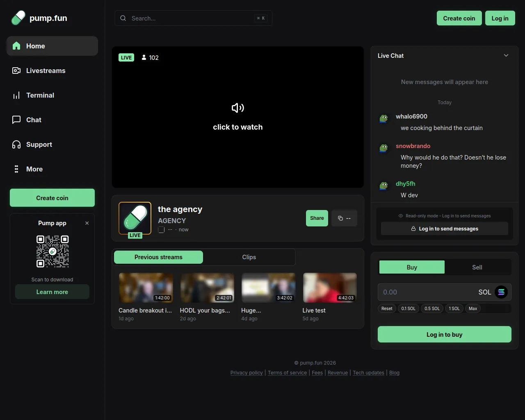Click the Terminal bar-chart icon
The width and height of the screenshot is (525, 420).
(x=16, y=95)
